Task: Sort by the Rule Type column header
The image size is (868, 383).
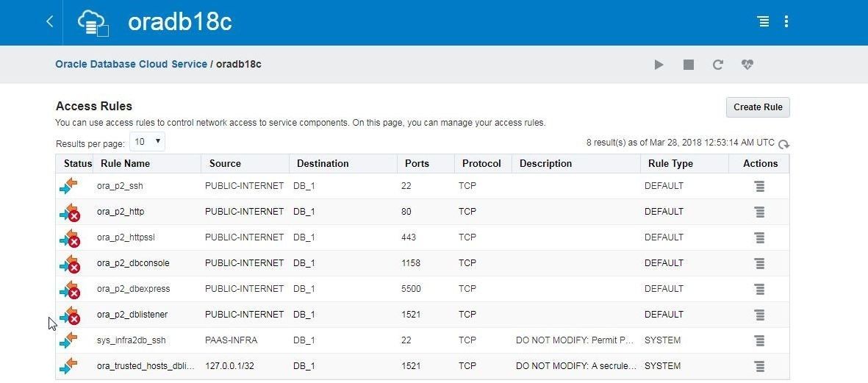Action: (670, 164)
